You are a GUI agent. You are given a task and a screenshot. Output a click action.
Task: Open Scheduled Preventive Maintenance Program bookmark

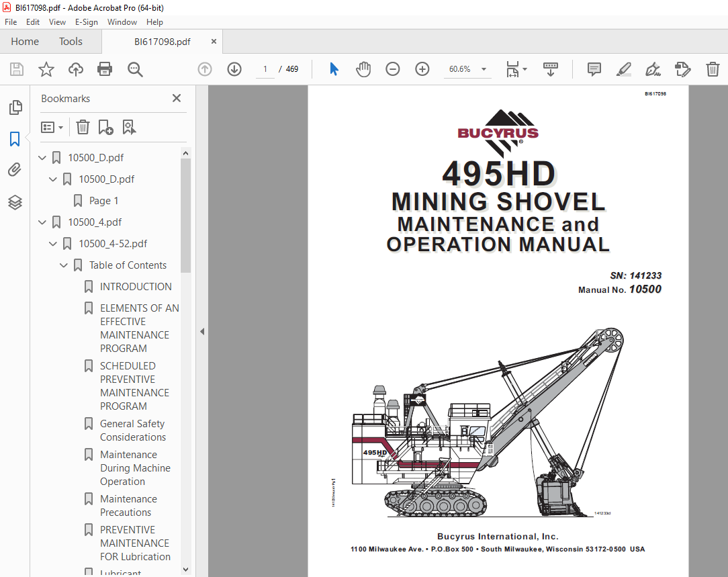[x=134, y=386]
